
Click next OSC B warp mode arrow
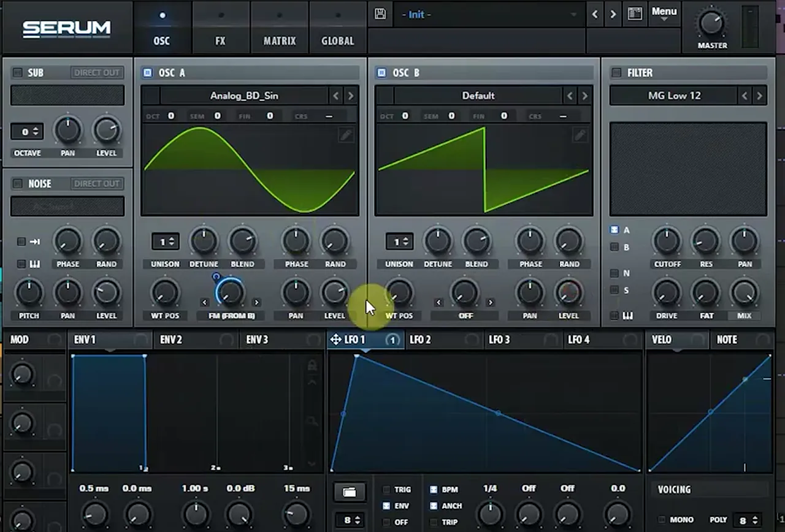coord(490,302)
